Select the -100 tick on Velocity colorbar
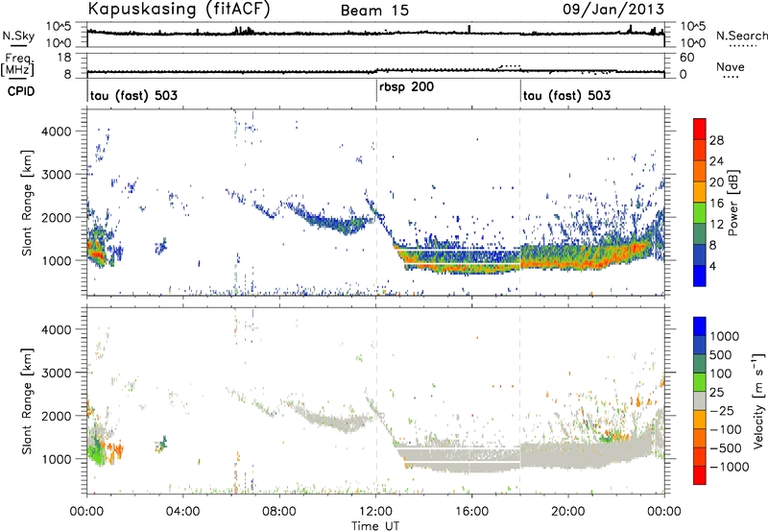 point(726,429)
